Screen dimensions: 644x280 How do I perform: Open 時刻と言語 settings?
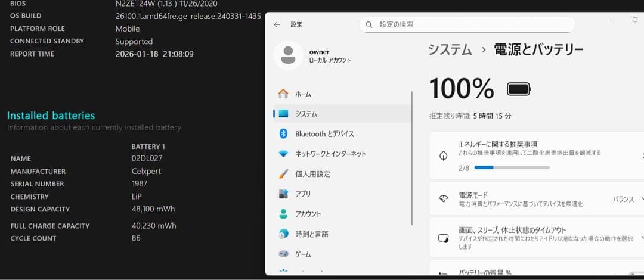point(311,234)
